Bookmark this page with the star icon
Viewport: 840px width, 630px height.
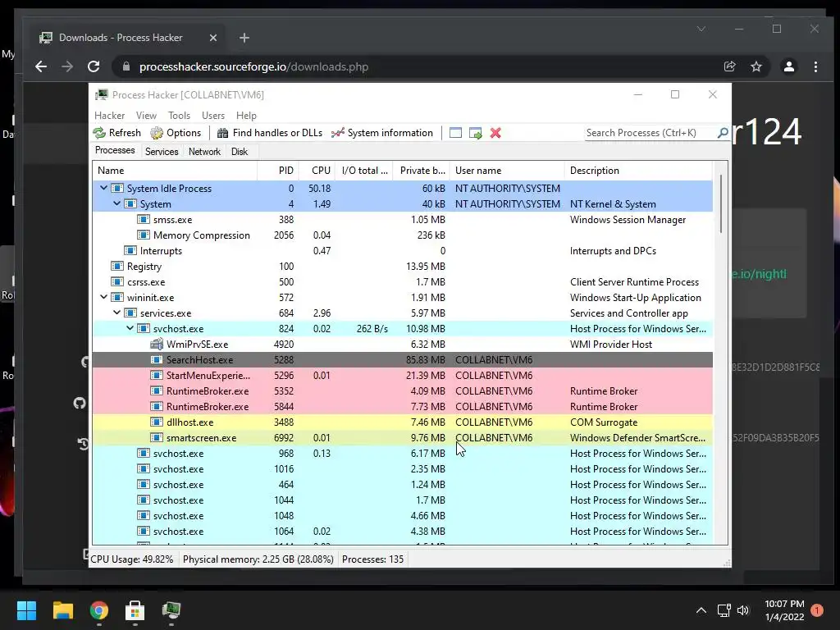756,66
